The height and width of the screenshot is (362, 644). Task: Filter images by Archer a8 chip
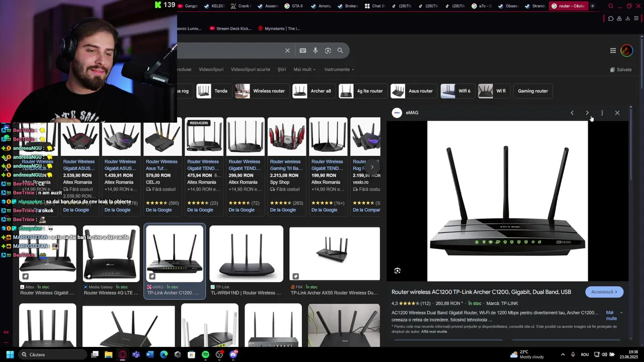click(313, 91)
